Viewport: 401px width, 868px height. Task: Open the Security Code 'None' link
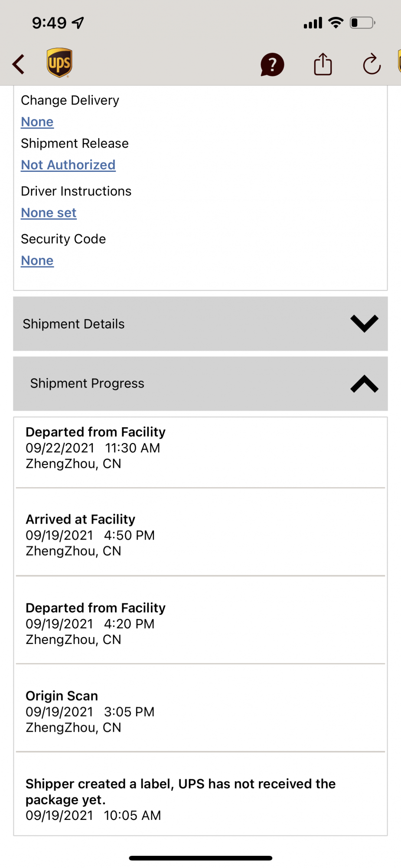pos(37,260)
